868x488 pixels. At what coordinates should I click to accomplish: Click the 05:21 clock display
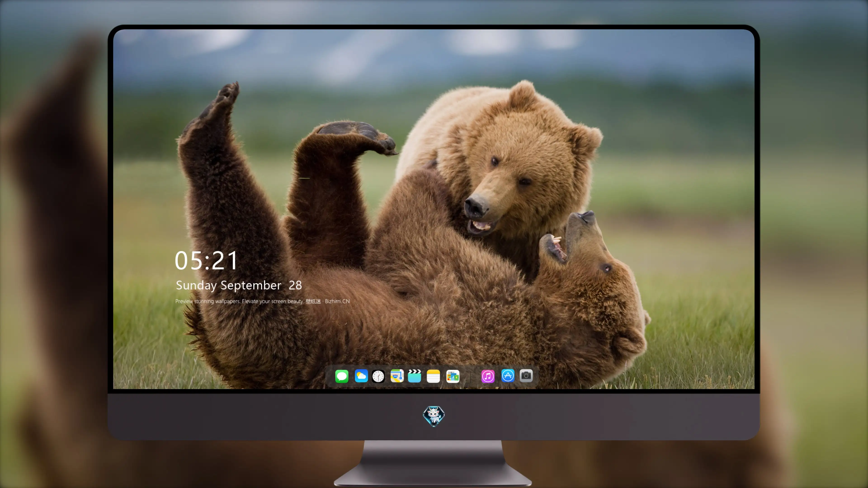(x=206, y=261)
